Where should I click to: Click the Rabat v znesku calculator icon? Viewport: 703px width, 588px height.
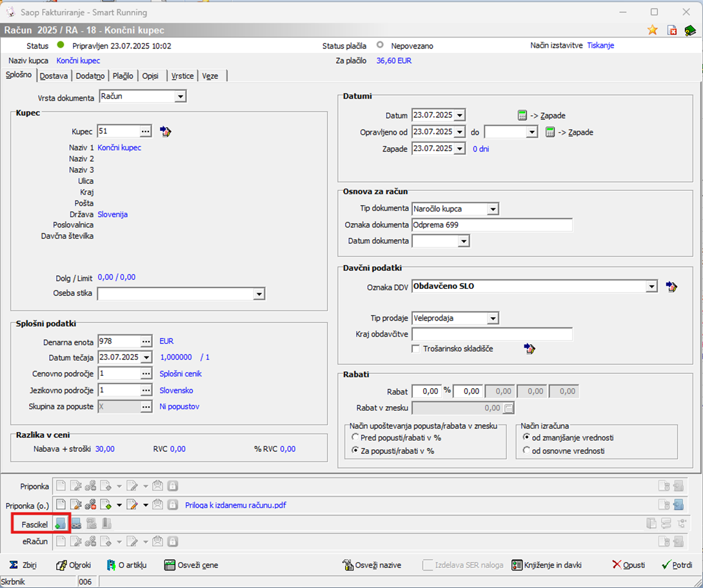[x=509, y=407]
